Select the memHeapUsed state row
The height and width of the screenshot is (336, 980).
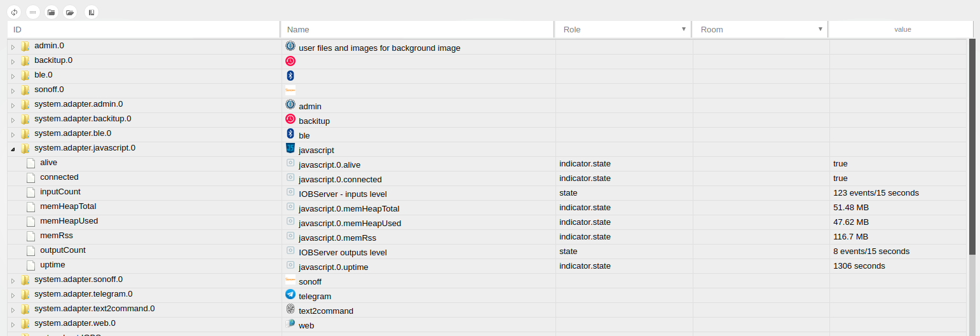click(487, 222)
